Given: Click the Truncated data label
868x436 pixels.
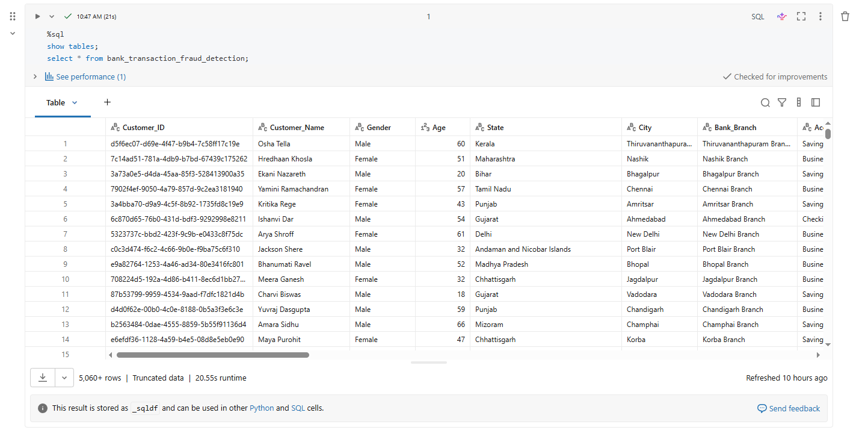Looking at the screenshot, I should tap(158, 378).
